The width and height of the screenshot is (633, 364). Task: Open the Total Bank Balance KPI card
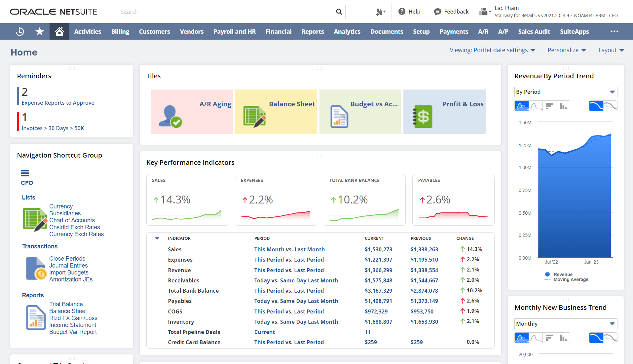tap(365, 200)
